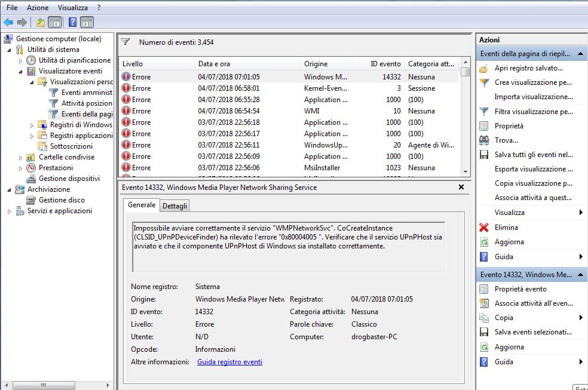This screenshot has width=588, height=390.
Task: Click the Up one level folder icon
Action: [40, 23]
